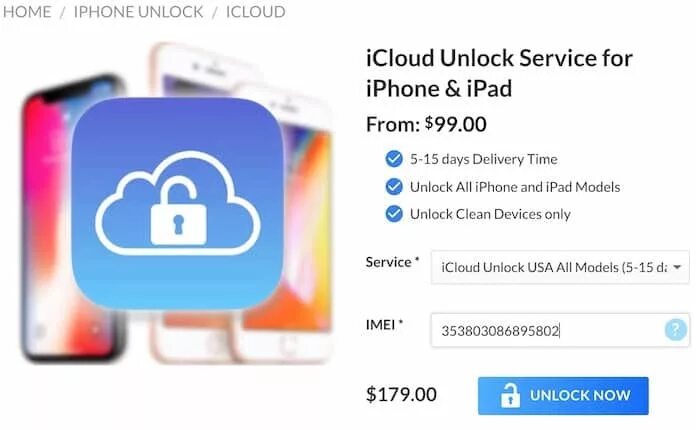Go to HOME breadcrumb
696x430 pixels.
point(27,12)
